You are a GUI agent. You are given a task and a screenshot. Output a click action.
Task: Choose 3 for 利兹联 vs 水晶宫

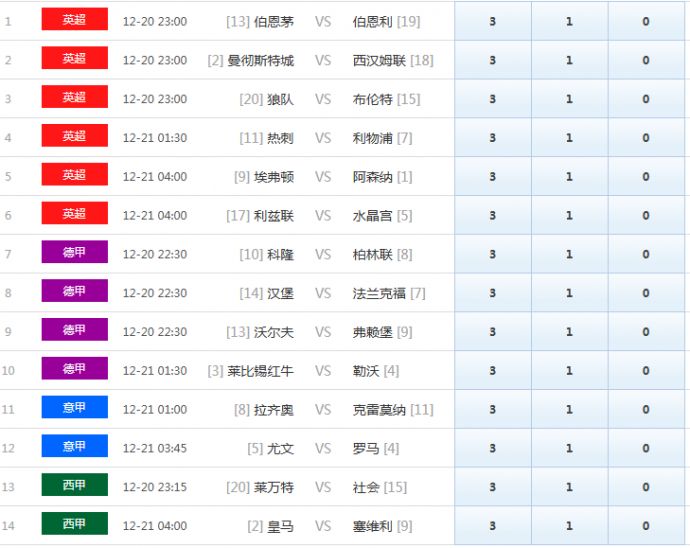(493, 215)
